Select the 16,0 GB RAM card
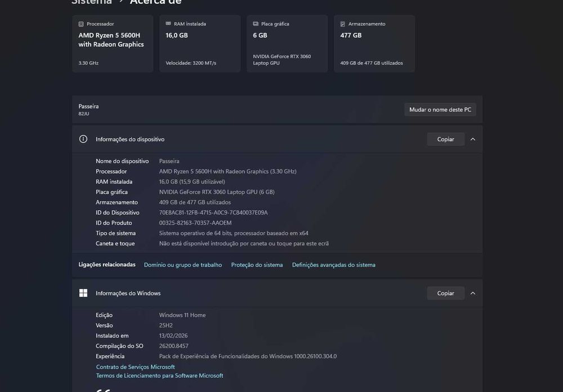The image size is (563, 392). click(x=200, y=43)
